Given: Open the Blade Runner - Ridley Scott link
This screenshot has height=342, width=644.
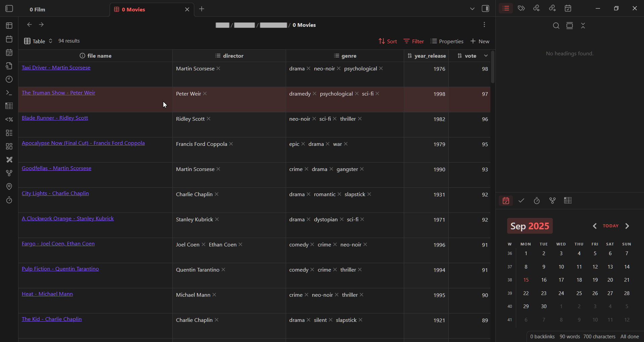Looking at the screenshot, I should [55, 118].
